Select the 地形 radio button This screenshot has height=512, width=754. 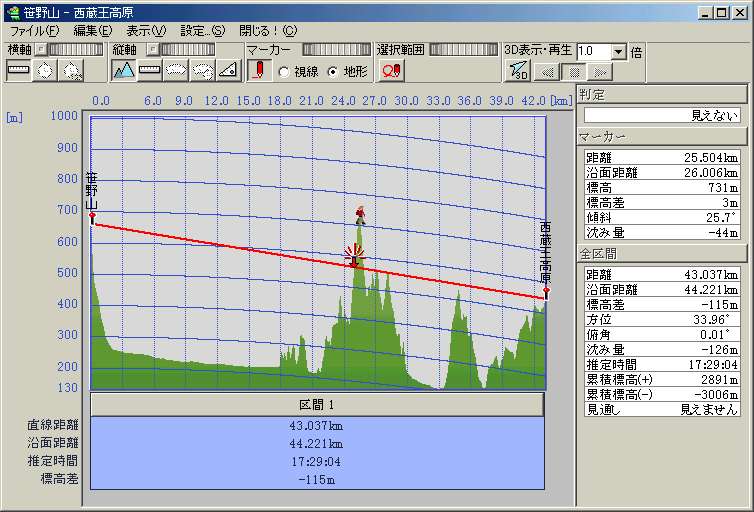[x=333, y=71]
